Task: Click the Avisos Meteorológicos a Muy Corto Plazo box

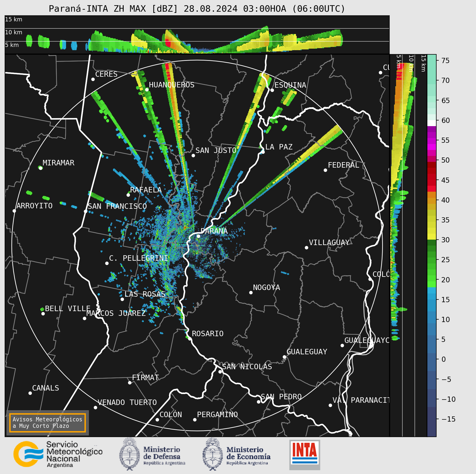Action: click(47, 423)
